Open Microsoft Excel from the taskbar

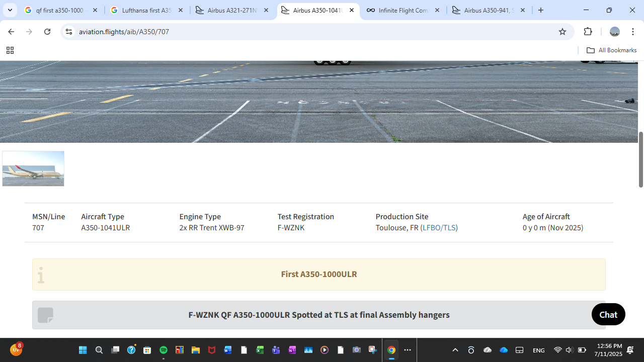click(x=260, y=350)
